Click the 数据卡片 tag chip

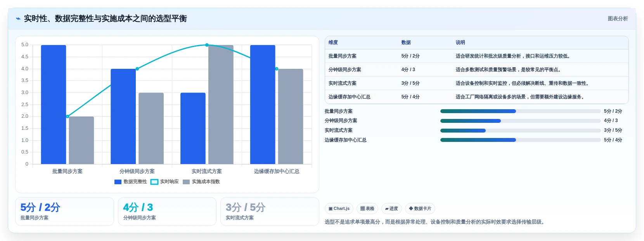(x=420, y=208)
